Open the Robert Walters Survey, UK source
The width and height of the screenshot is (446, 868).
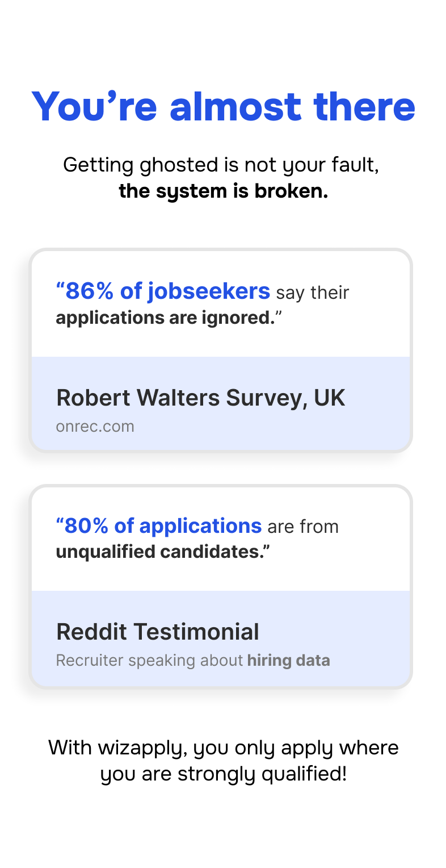(200, 398)
